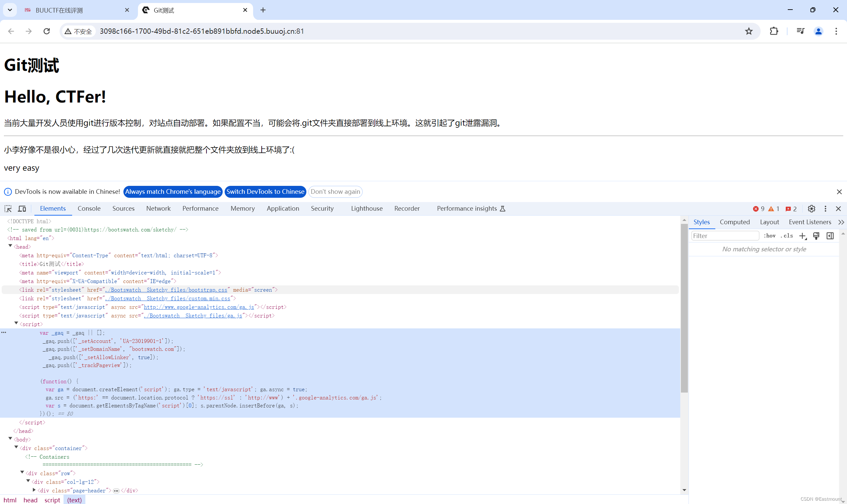Click 'Always match Chrome's language' button

(x=173, y=191)
